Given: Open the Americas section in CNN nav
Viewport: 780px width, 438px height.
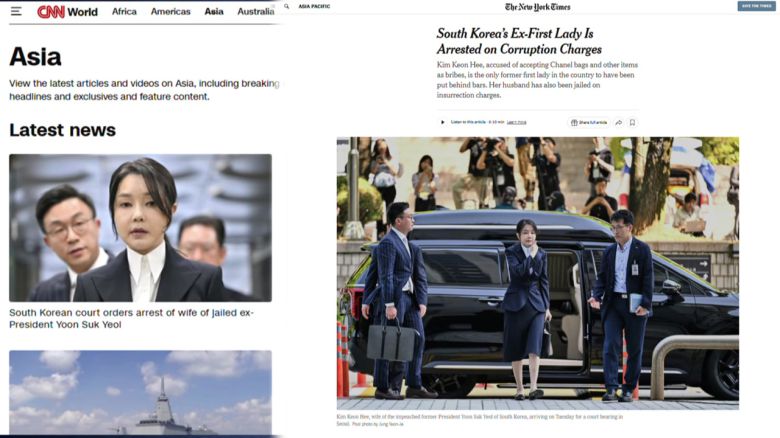Looking at the screenshot, I should click(171, 11).
